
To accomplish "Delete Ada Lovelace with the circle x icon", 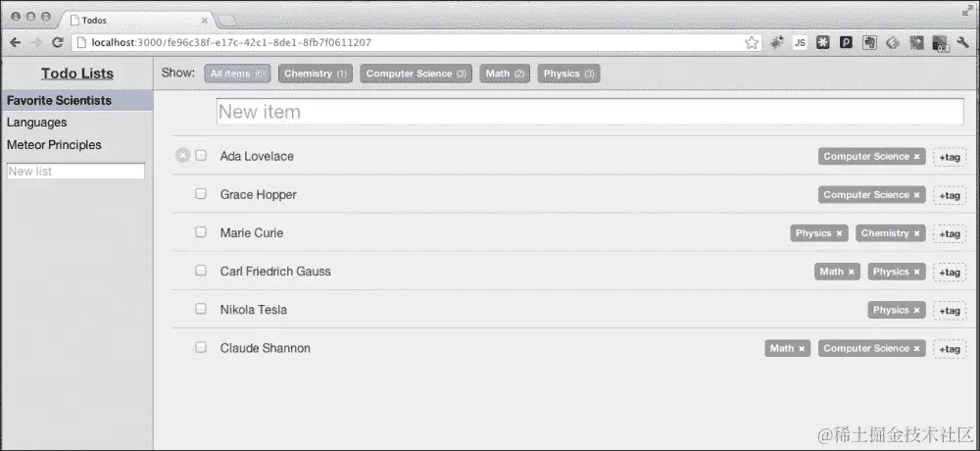I will click(x=182, y=155).
